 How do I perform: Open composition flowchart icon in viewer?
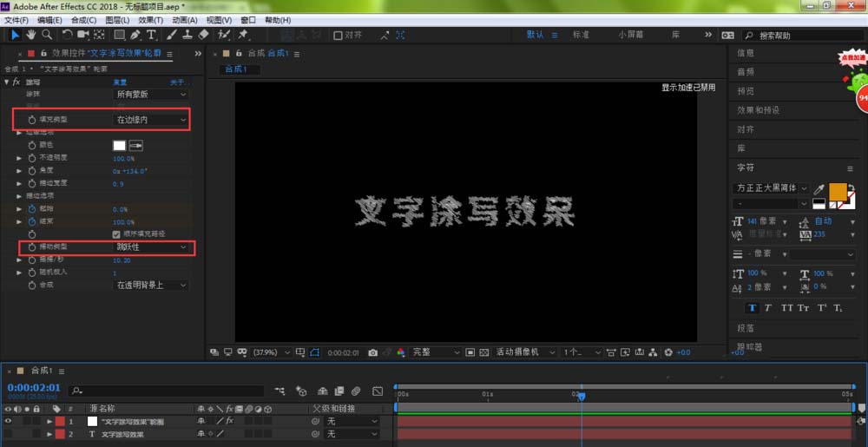(653, 352)
